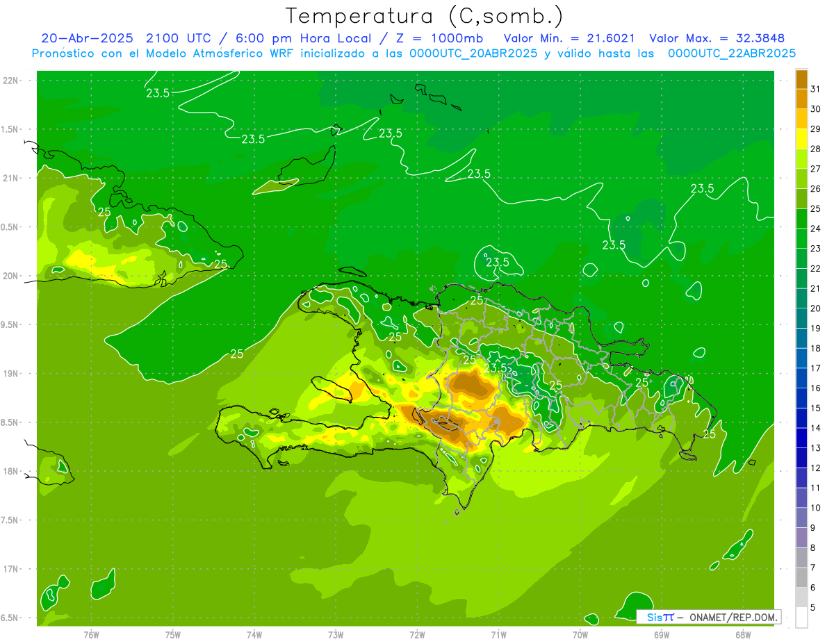Click the colorbar label "29"
The width and height of the screenshot is (834, 644).
(816, 129)
